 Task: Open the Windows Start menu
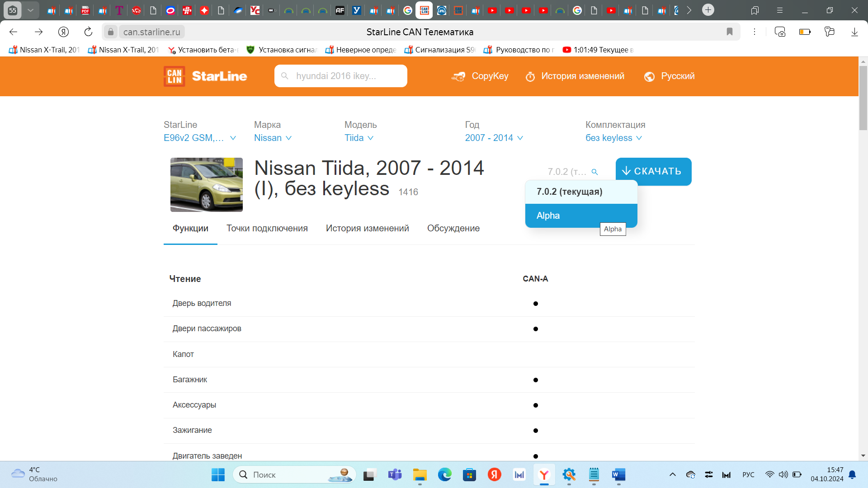pyautogui.click(x=218, y=474)
